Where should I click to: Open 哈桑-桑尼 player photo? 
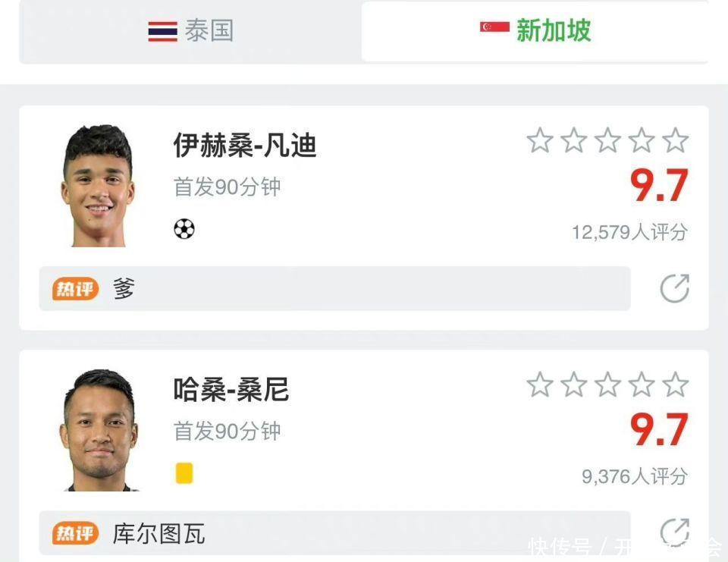(98, 430)
